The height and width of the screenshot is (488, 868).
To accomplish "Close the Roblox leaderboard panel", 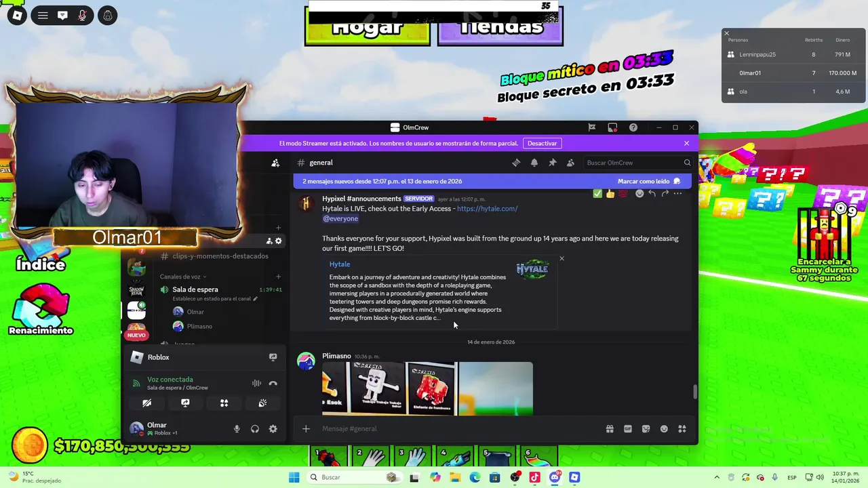I will coord(726,33).
